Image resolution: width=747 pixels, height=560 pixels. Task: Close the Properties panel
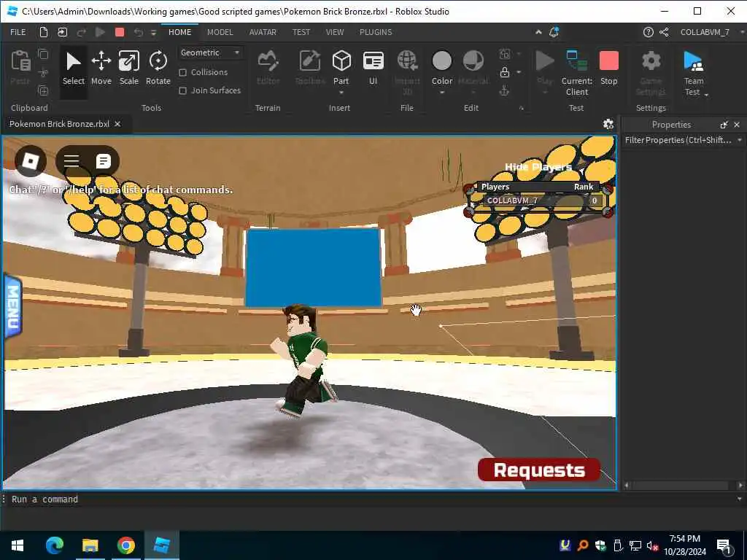(x=737, y=125)
